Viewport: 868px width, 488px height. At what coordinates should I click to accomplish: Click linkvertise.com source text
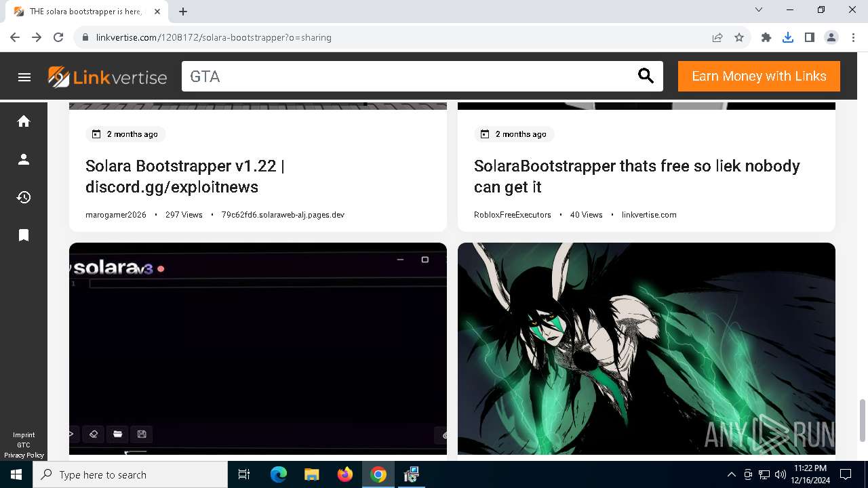(649, 215)
